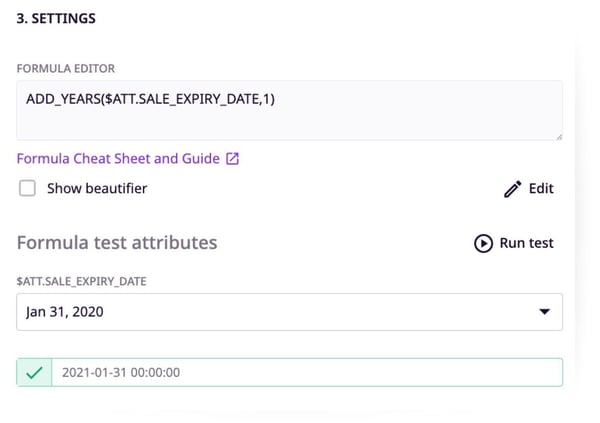Click the FORMULA EDITOR label

tap(66, 69)
